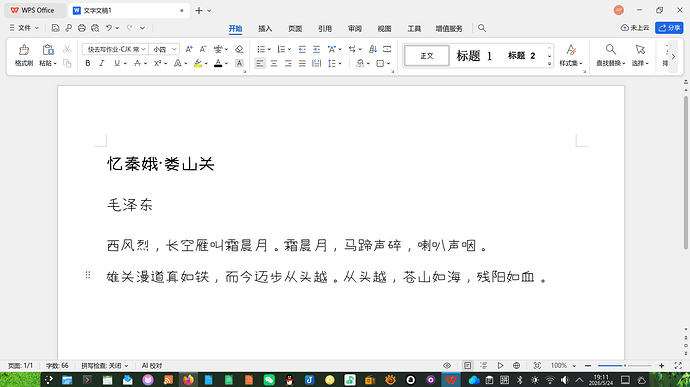Click the Copy icon below scissors
The width and height of the screenshot is (690, 387).
(67, 63)
